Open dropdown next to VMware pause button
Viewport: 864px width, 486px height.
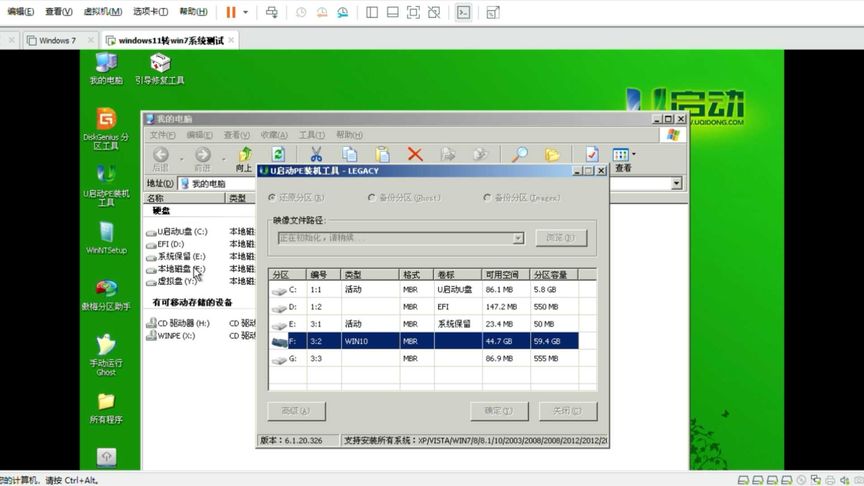click(x=246, y=12)
